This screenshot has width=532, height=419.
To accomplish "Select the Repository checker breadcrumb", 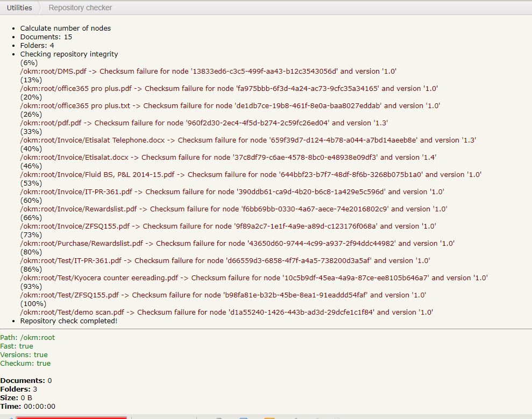I will click(x=80, y=8).
